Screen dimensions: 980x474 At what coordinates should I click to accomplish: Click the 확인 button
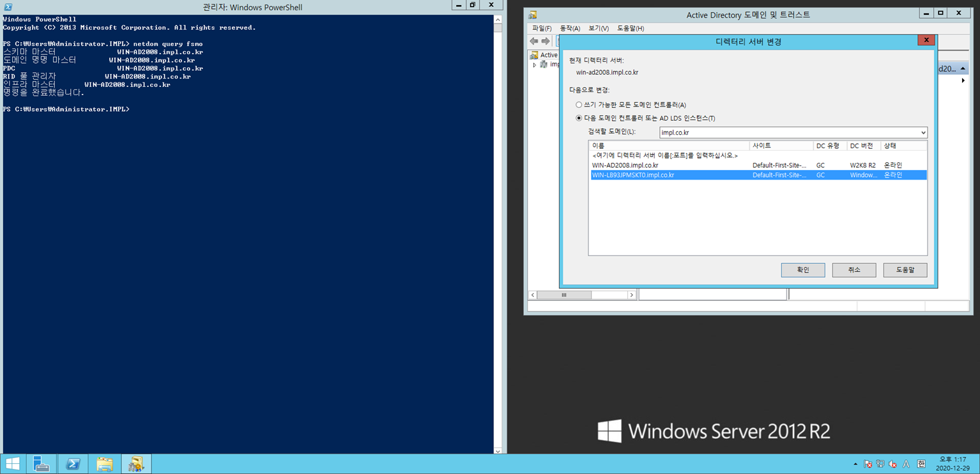(803, 270)
